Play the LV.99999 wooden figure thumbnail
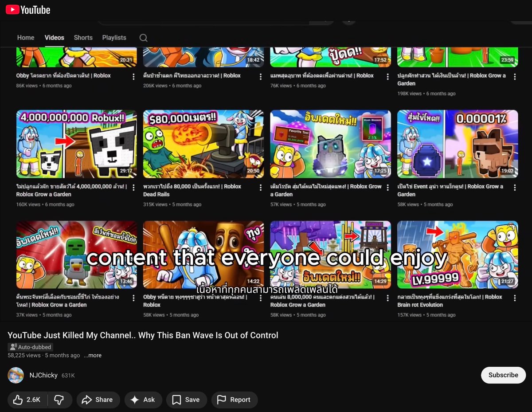The image size is (532, 412). pos(458,255)
